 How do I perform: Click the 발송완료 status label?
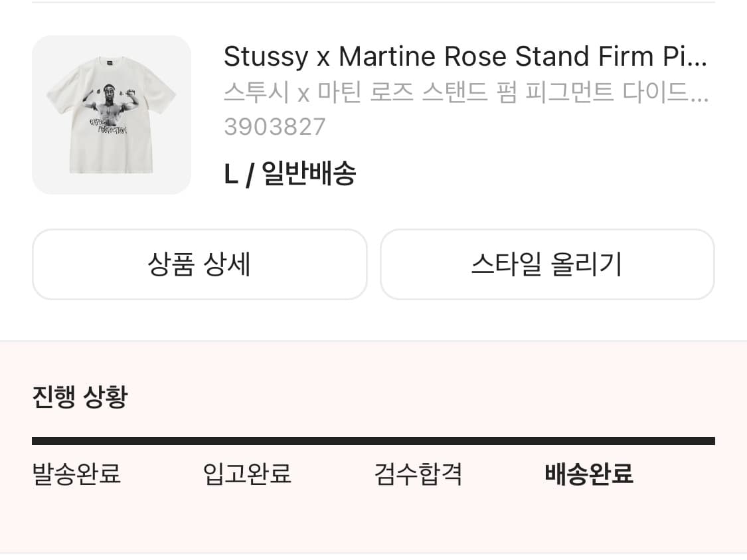(x=75, y=474)
